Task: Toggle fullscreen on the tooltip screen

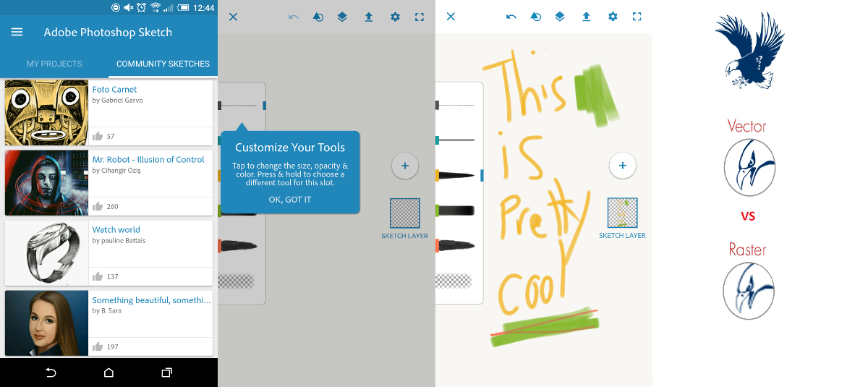Action: (x=420, y=17)
